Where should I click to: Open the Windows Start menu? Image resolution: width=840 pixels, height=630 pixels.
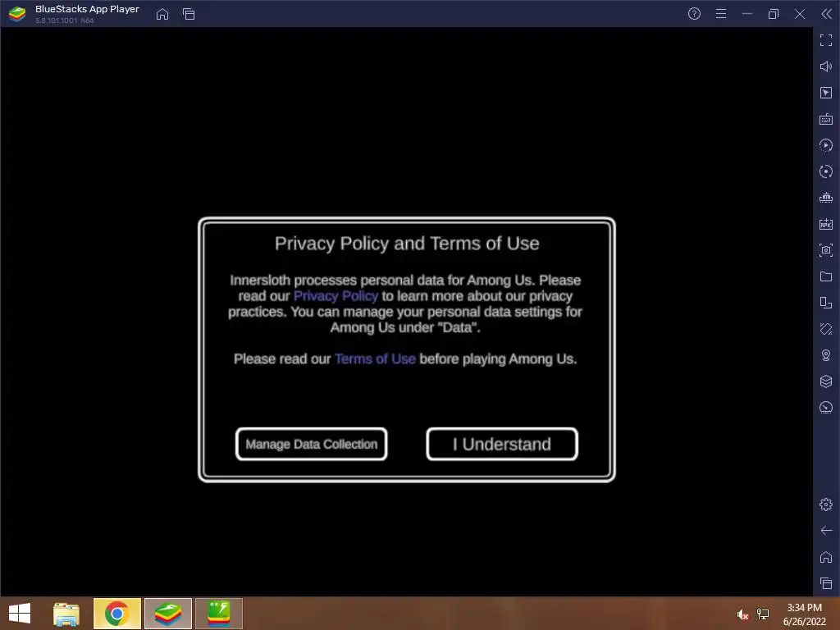point(20,614)
